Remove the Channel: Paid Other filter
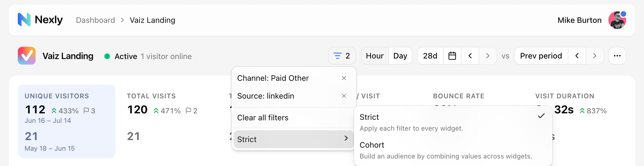 pos(344,78)
